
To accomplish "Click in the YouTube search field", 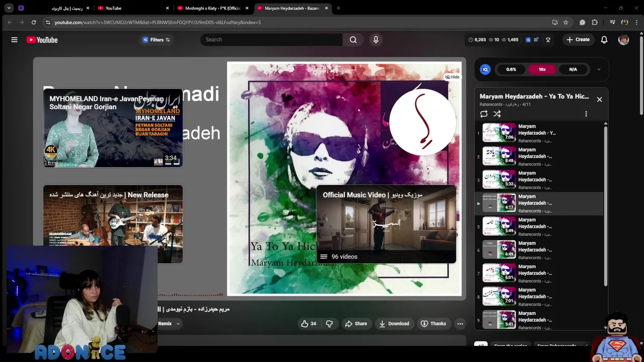I will tap(271, 40).
